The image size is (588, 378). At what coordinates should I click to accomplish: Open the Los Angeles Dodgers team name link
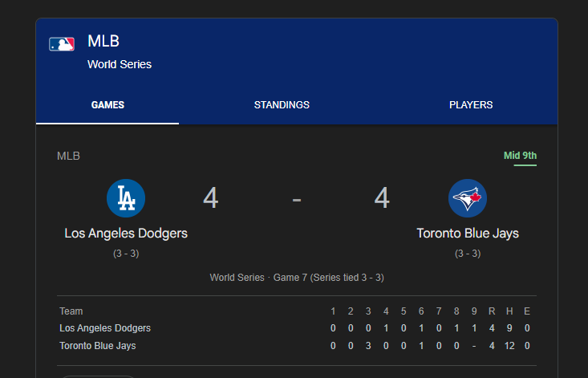(x=126, y=234)
